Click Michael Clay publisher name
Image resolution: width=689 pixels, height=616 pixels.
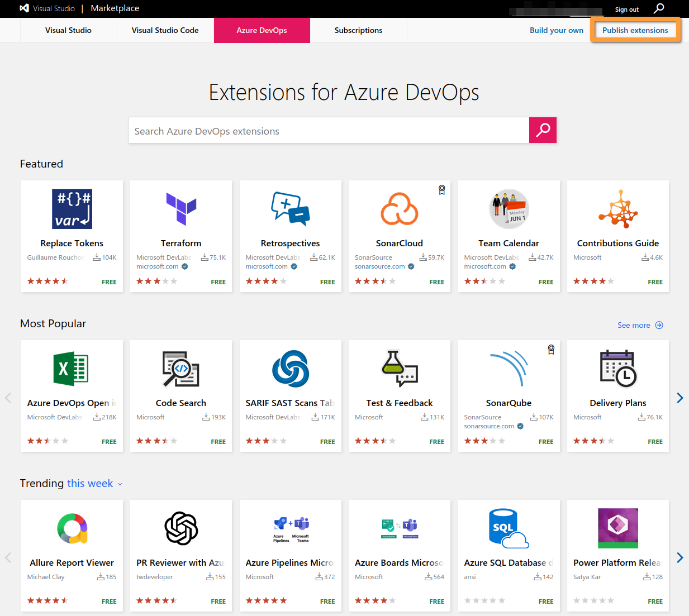46,577
